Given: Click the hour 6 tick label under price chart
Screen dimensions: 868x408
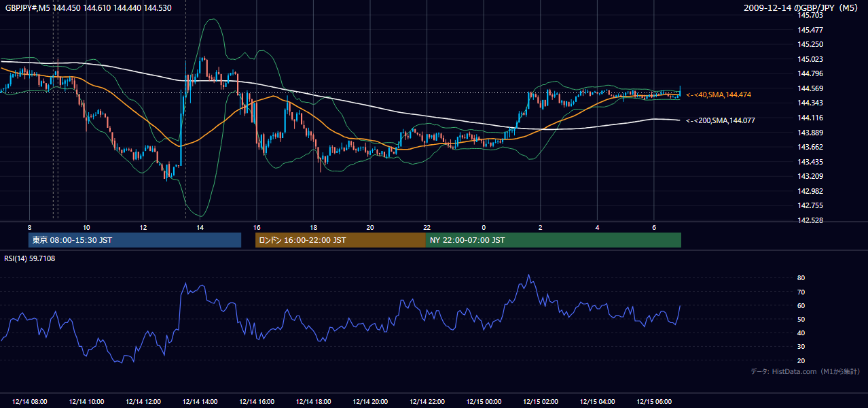Looking at the screenshot, I should point(653,226).
